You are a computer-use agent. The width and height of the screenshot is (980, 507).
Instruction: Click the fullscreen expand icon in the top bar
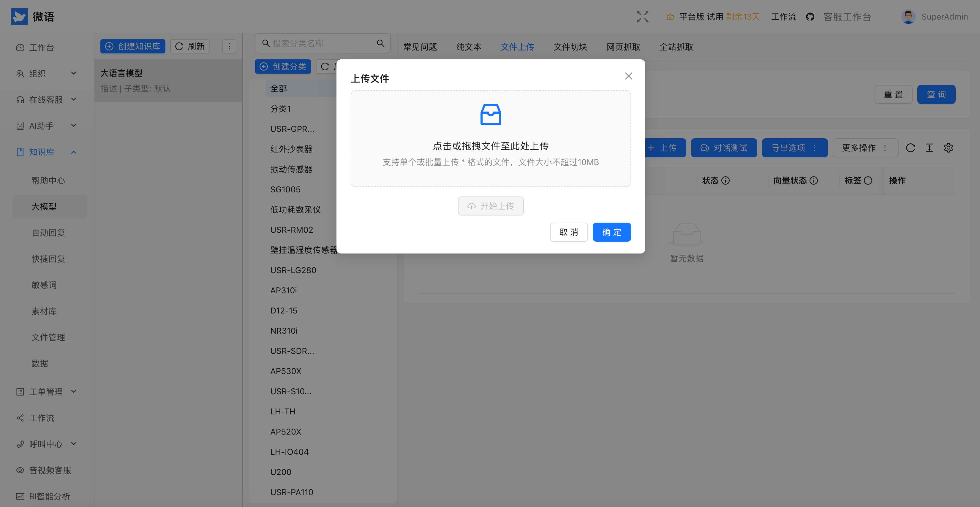click(642, 16)
